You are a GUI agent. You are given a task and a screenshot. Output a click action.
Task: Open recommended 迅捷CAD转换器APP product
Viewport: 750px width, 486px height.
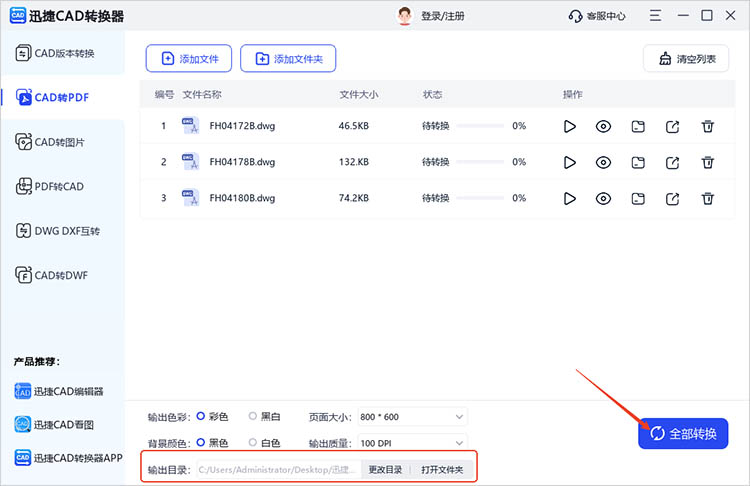68,458
